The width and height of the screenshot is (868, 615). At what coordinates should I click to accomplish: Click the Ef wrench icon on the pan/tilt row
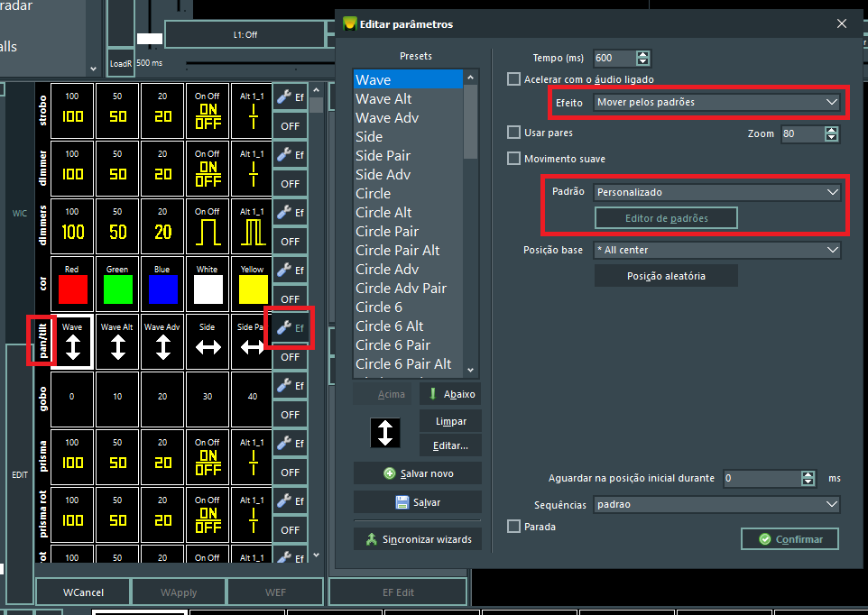point(291,327)
